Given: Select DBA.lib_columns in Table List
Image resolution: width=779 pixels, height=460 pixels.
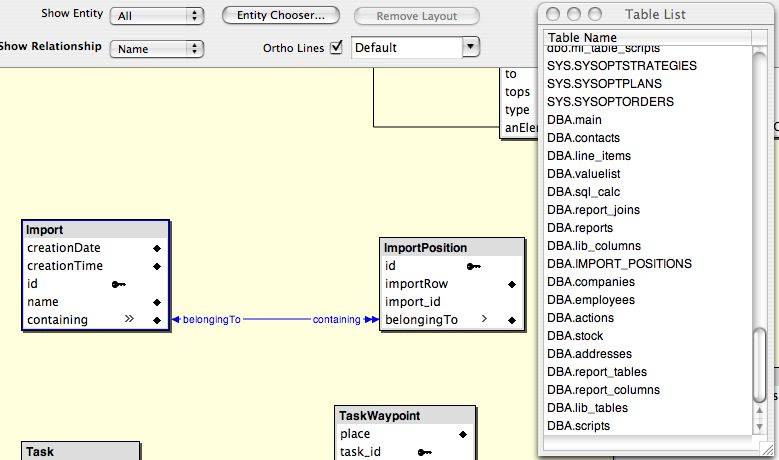Looking at the screenshot, I should 594,245.
